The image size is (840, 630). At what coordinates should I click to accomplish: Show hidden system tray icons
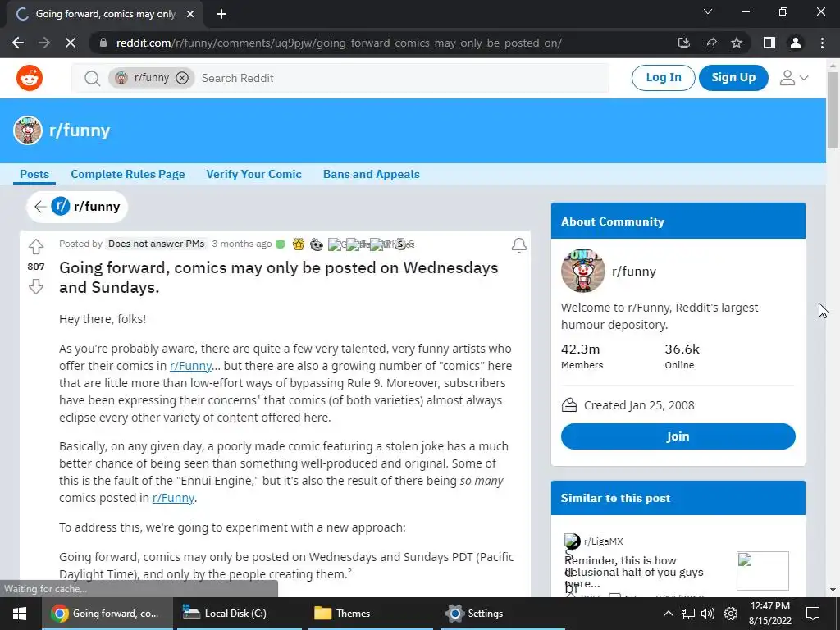[668, 614]
